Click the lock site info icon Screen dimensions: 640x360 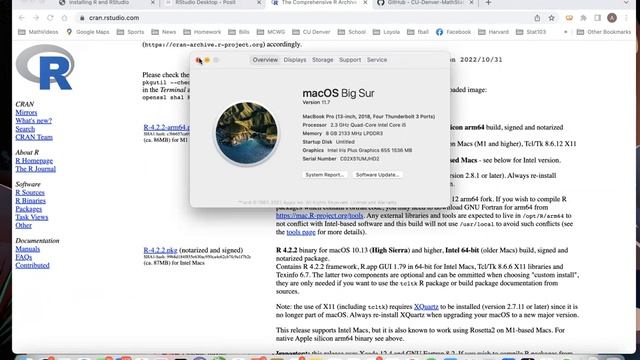(x=82, y=18)
